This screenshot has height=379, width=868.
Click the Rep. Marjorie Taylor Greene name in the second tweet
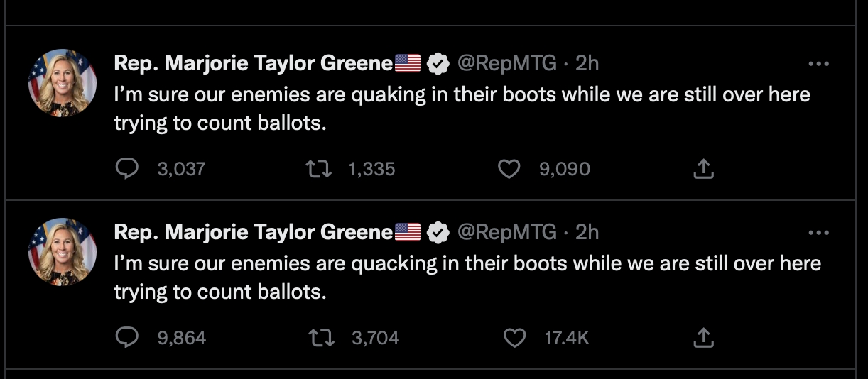point(254,232)
